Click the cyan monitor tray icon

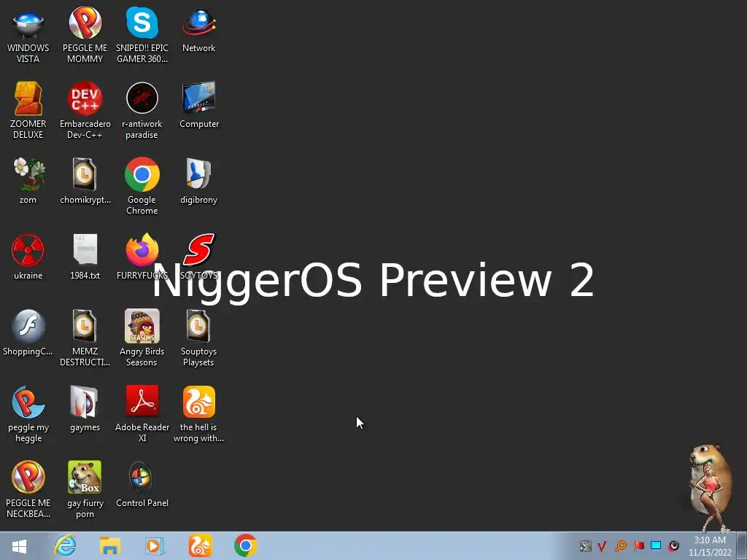656,545
